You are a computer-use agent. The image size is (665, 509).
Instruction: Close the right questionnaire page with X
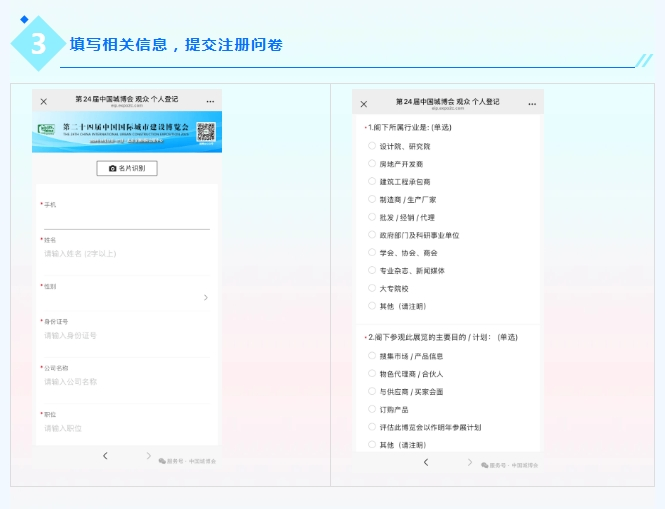pos(364,104)
